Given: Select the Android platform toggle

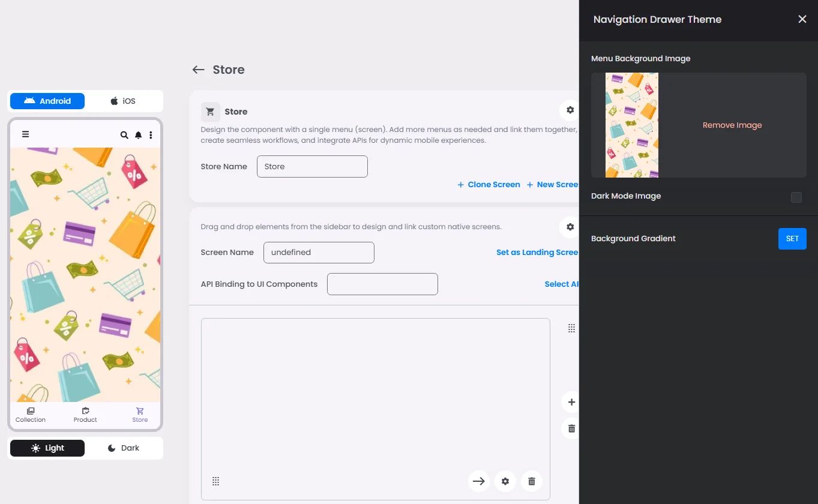Looking at the screenshot, I should click(47, 101).
